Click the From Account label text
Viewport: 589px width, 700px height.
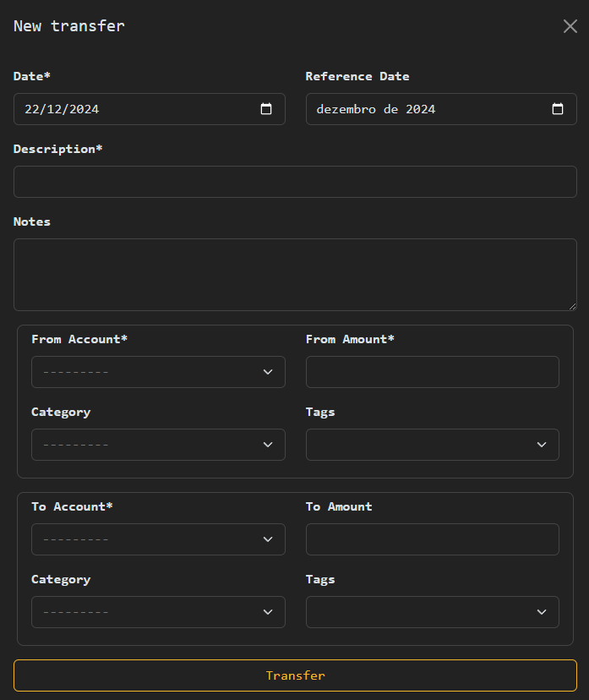pyautogui.click(x=79, y=339)
